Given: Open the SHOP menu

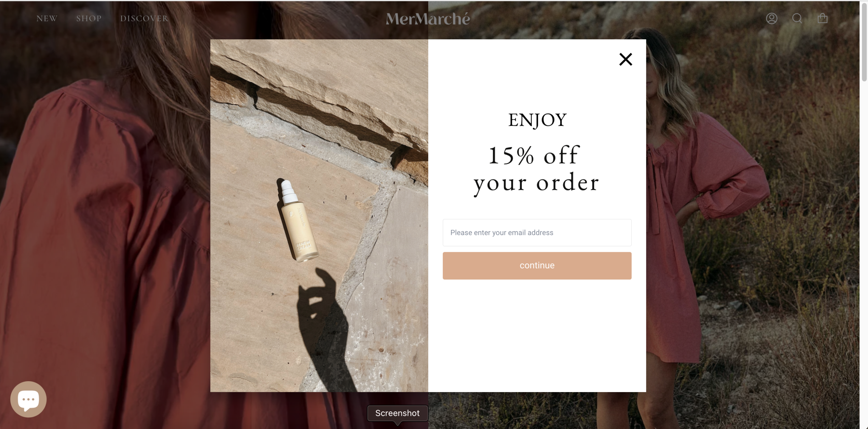Looking at the screenshot, I should click(x=89, y=19).
